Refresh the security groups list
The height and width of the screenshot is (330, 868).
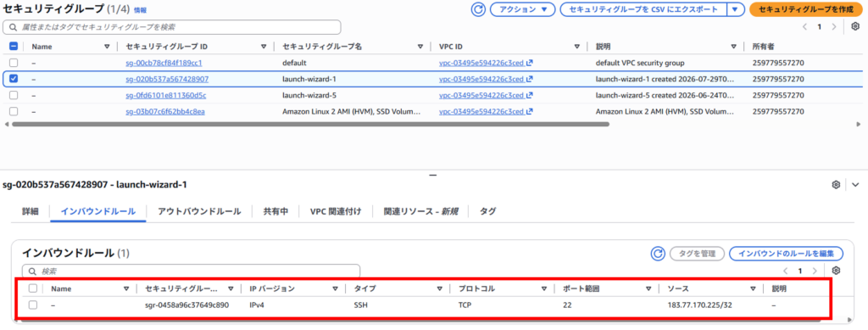pyautogui.click(x=478, y=9)
